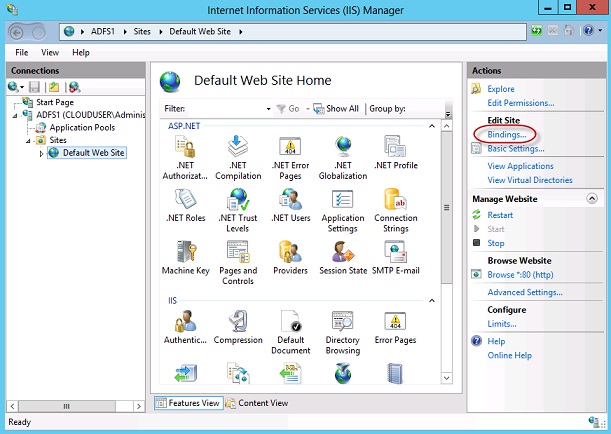
Task: Open .NET Error Pages feature
Action: coord(290,157)
